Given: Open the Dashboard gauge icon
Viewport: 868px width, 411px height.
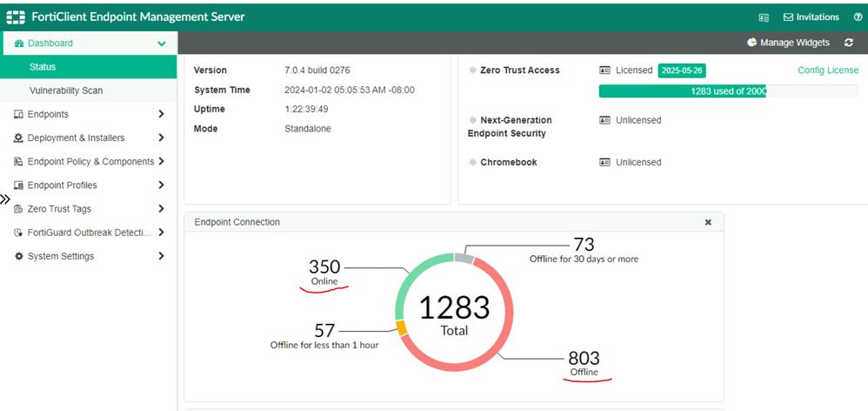Looking at the screenshot, I should (x=19, y=44).
